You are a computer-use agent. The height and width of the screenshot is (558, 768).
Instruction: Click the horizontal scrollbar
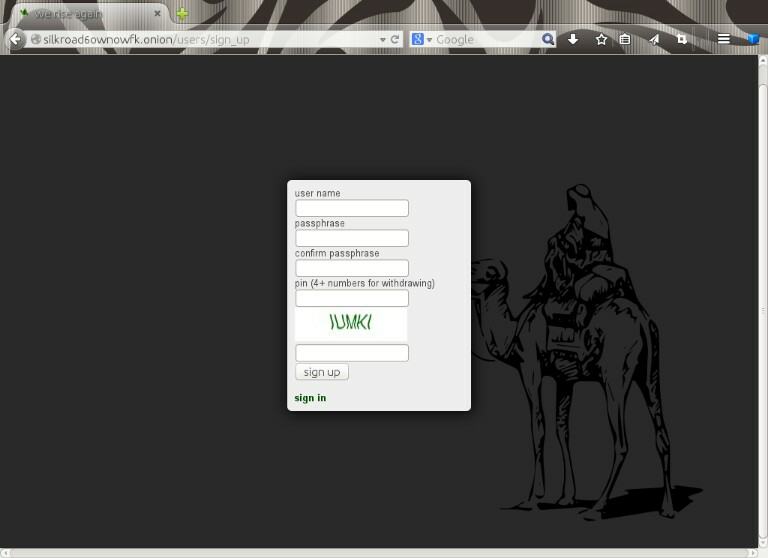(379, 553)
